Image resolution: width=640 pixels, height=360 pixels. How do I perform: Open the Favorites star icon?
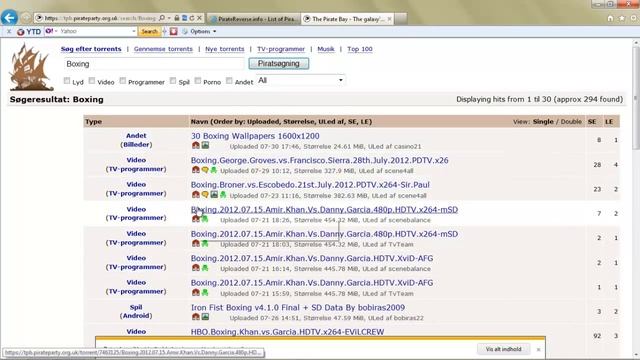622,18
